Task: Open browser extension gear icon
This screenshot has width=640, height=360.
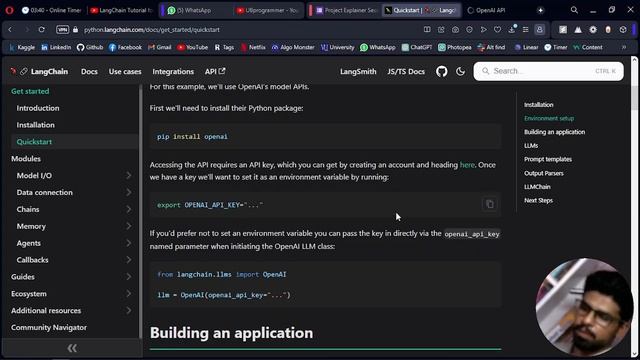Action: pyautogui.click(x=593, y=29)
